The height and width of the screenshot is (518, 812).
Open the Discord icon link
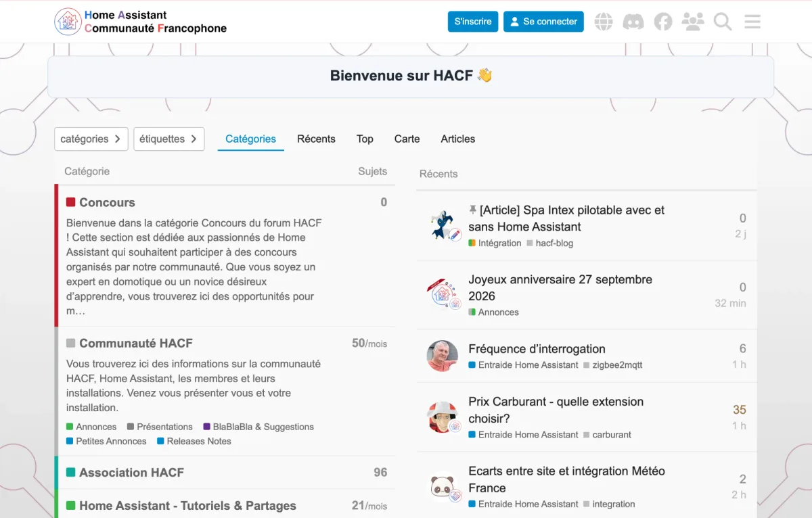click(x=633, y=22)
